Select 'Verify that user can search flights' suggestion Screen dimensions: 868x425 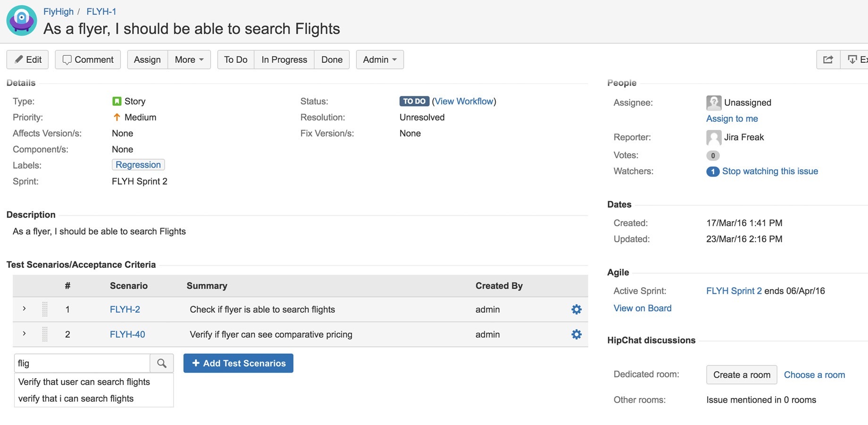(84, 382)
